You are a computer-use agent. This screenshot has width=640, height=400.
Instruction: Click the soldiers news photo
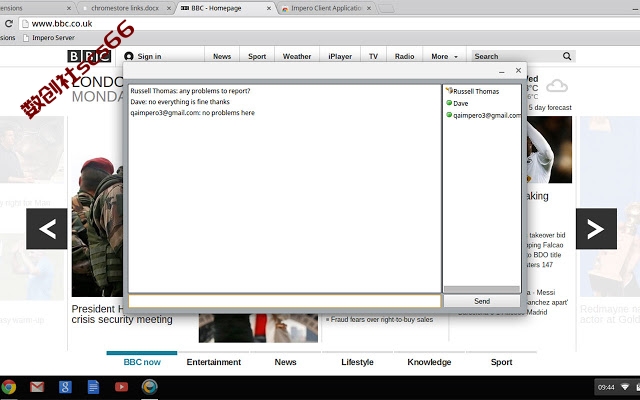[97, 227]
